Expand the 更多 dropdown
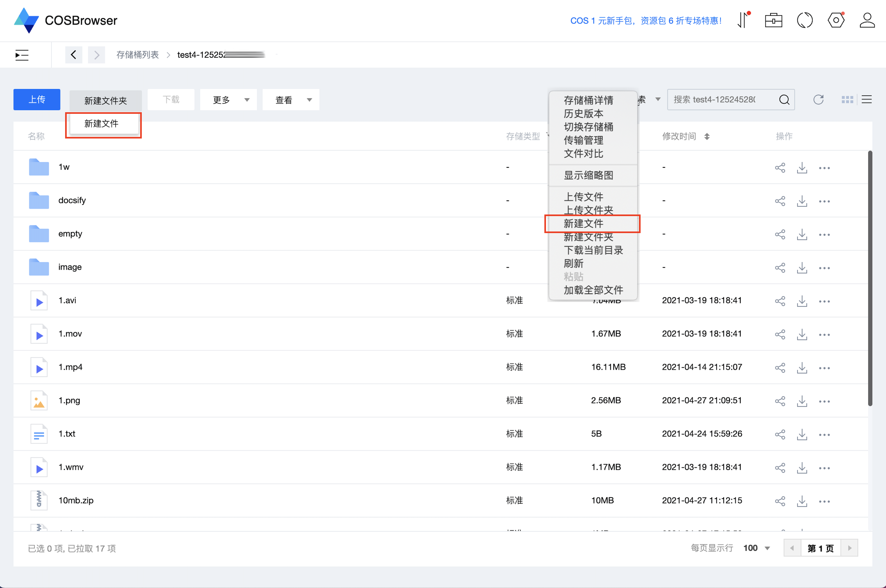The width and height of the screenshot is (886, 588). pyautogui.click(x=228, y=100)
